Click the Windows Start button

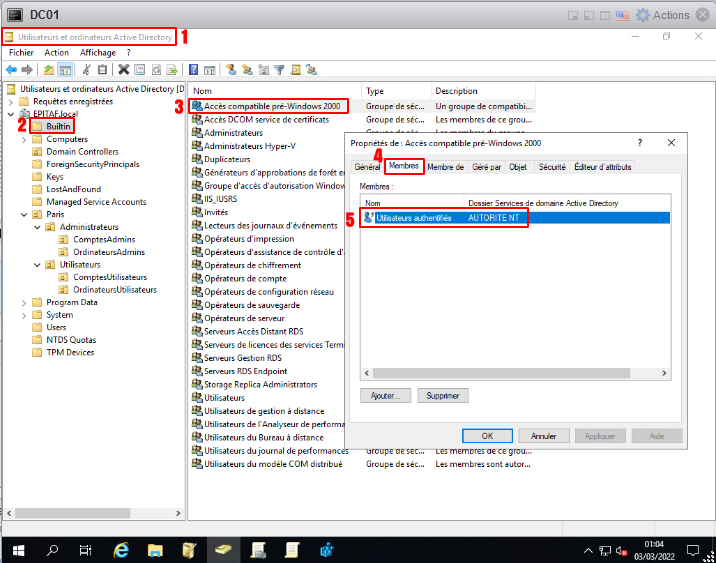pyautogui.click(x=17, y=549)
